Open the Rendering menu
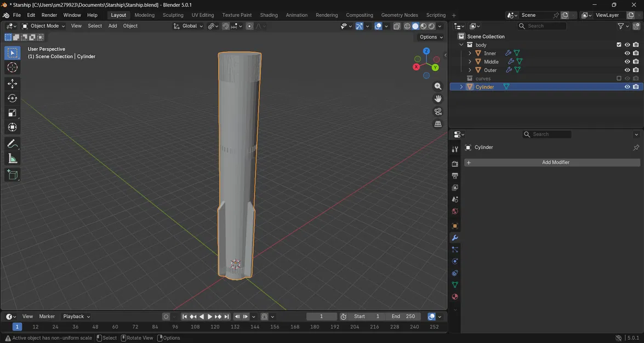The width and height of the screenshot is (644, 343). (x=327, y=15)
